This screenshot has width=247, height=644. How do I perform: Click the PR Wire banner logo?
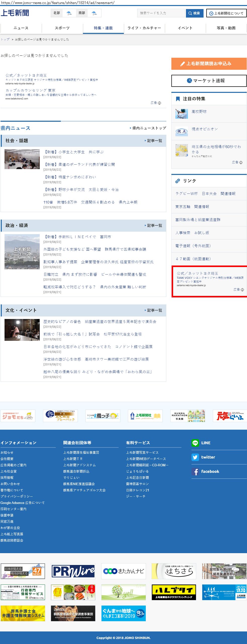pyautogui.click(x=73, y=571)
